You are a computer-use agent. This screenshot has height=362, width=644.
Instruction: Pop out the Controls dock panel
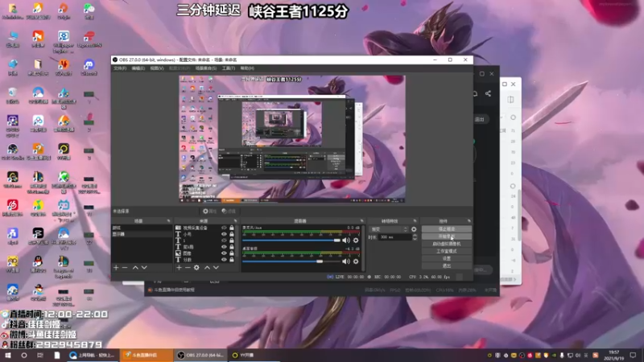(469, 220)
